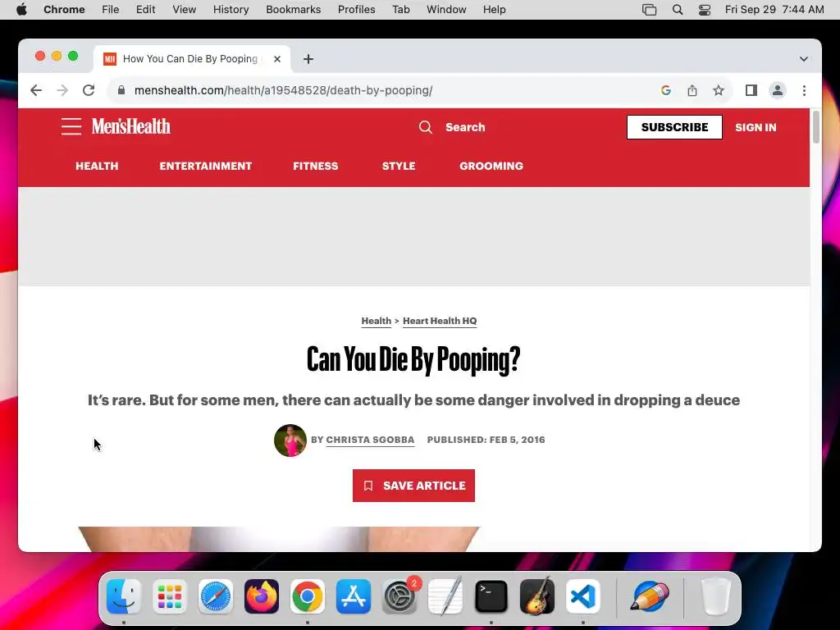Open author Christa Sgobba's page
This screenshot has width=840, height=630.
[x=370, y=440]
